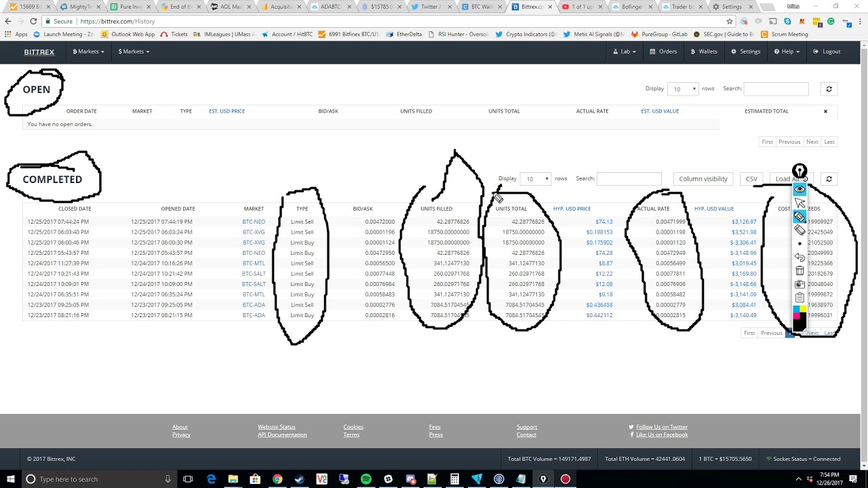Click the trash icon to clear drawings
Image resolution: width=868 pixels, height=488 pixels.
[x=800, y=271]
